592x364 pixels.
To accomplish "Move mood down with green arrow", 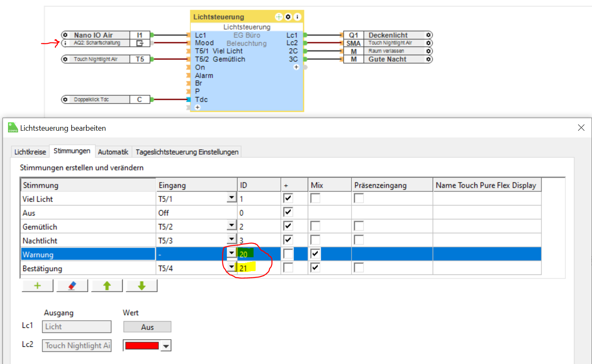I will coord(142,286).
